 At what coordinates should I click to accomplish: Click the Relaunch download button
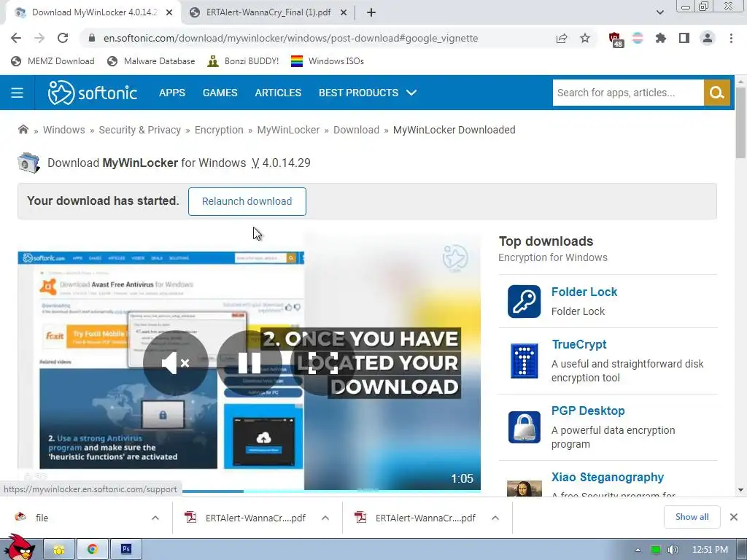[247, 201]
